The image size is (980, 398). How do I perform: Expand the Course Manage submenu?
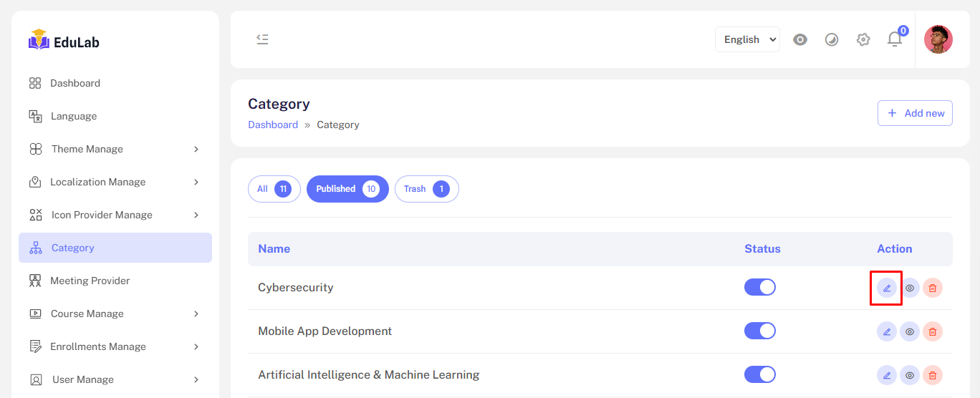[x=115, y=314]
